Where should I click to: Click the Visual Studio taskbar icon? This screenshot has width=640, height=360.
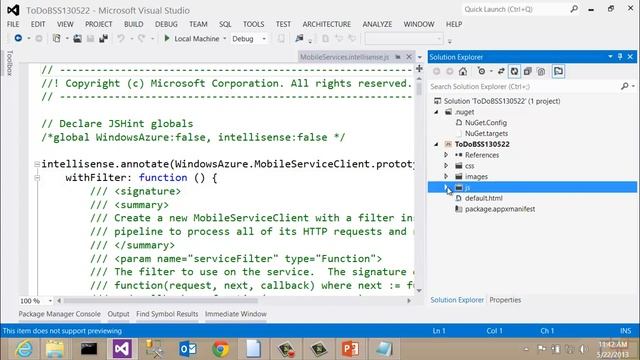tap(122, 349)
